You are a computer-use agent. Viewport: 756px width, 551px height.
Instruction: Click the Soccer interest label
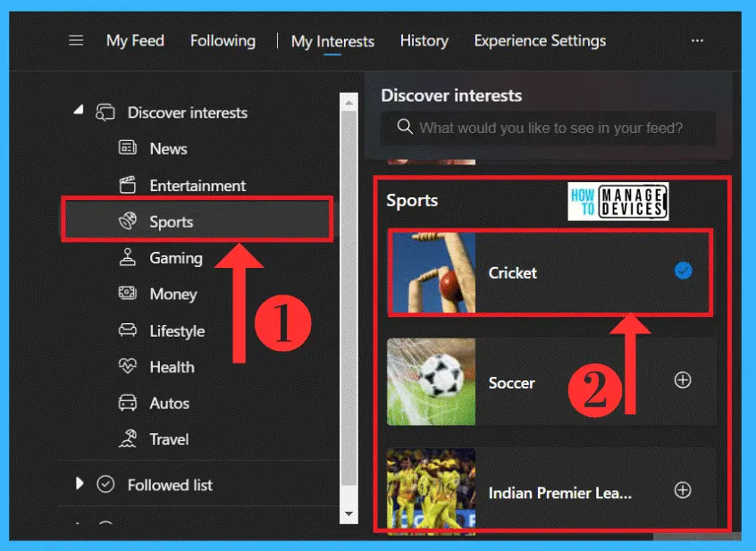tap(511, 383)
